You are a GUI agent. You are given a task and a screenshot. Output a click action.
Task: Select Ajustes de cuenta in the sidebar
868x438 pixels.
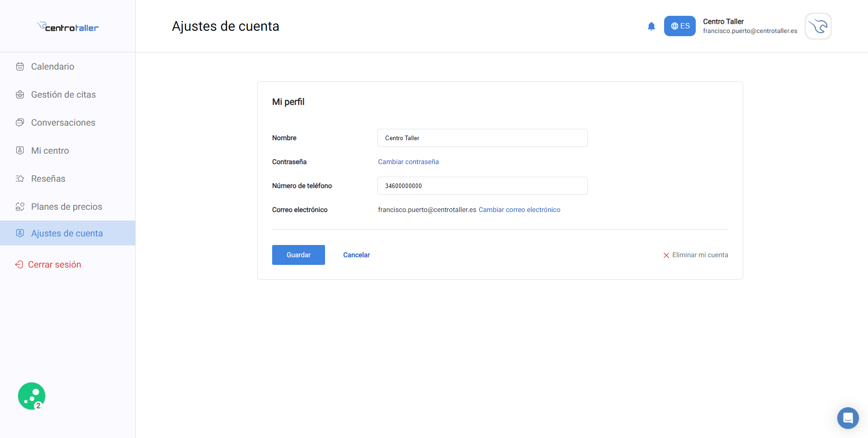click(67, 233)
